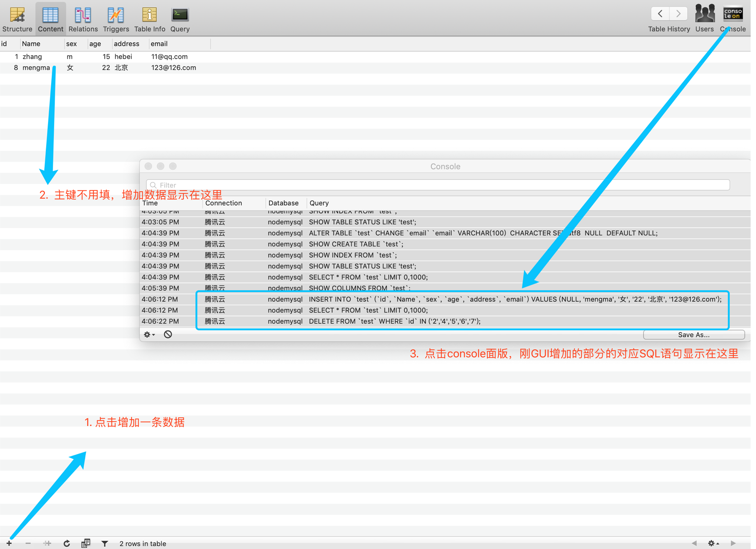Go to previous page of rows
Screen dimensions: 756x549
point(694,543)
